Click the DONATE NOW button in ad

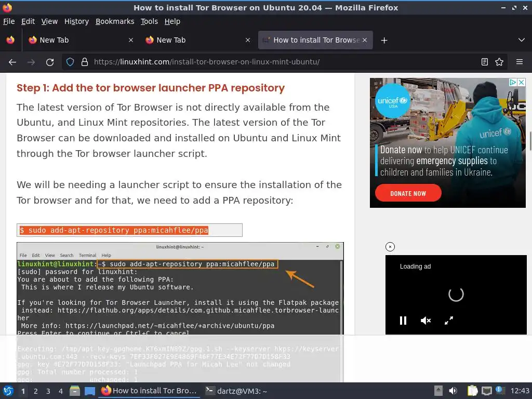coord(408,193)
